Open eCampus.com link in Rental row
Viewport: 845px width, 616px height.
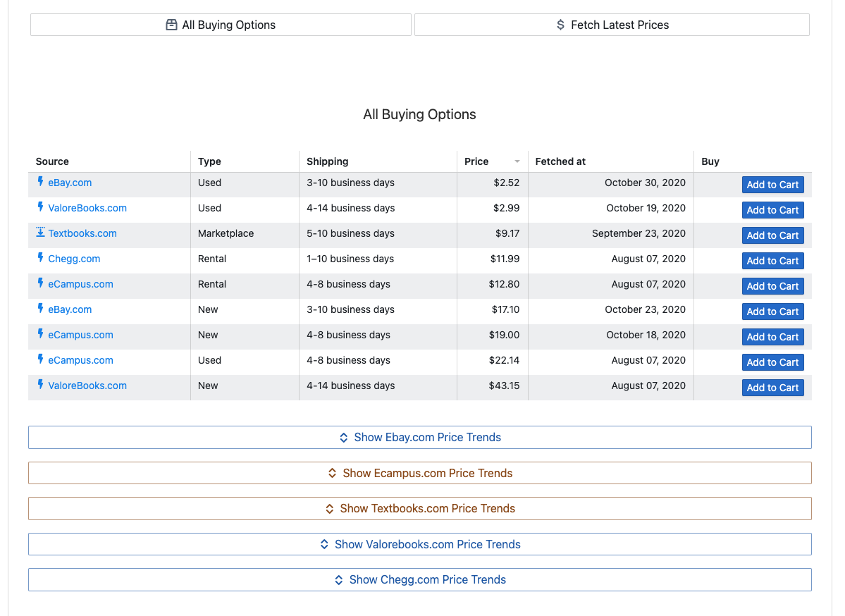(81, 284)
